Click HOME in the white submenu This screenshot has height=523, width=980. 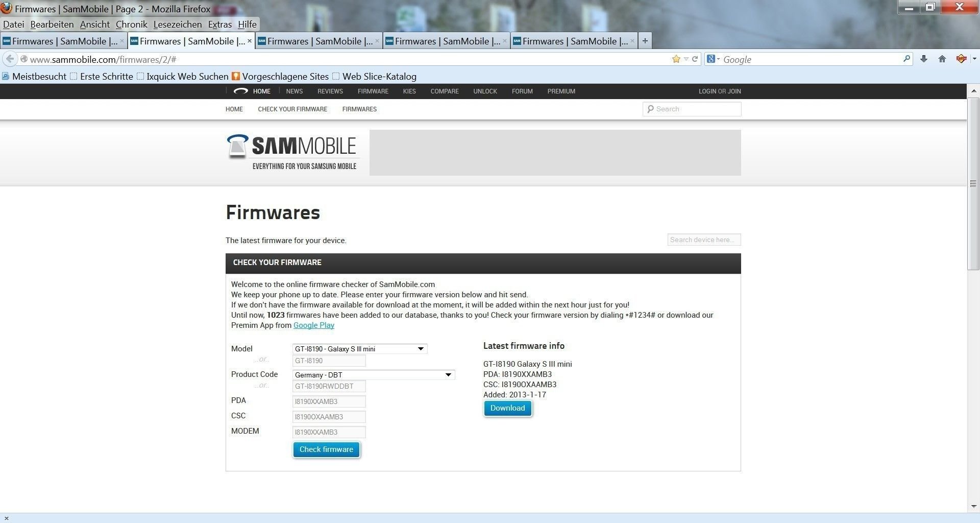234,109
